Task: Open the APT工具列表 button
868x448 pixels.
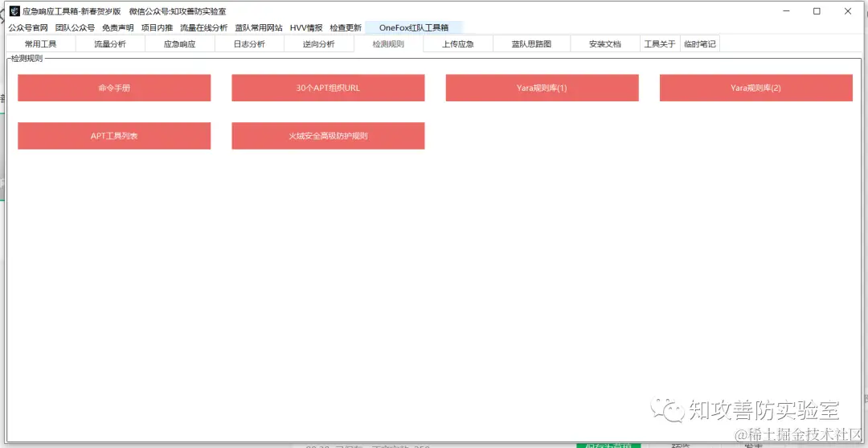Action: (x=114, y=136)
